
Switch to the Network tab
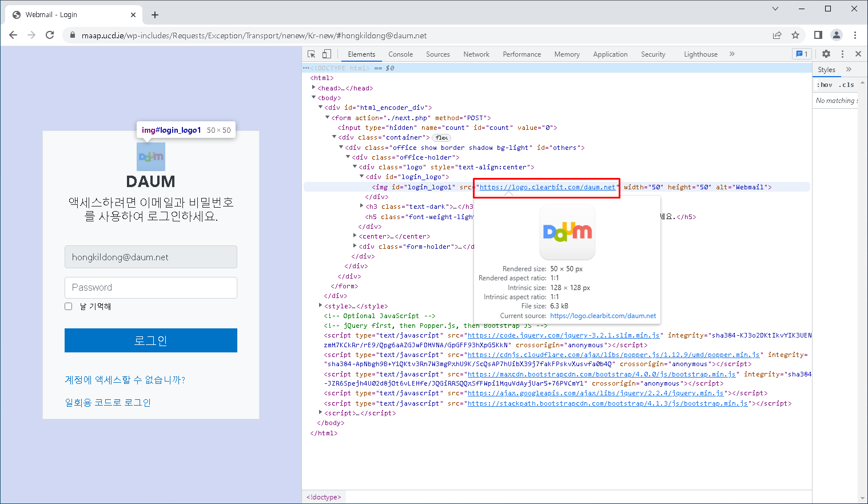click(476, 54)
